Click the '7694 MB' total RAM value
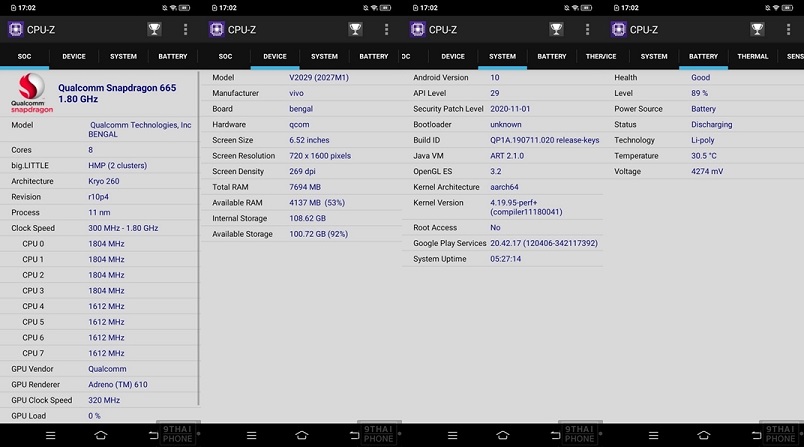The image size is (804, 447). (x=305, y=187)
